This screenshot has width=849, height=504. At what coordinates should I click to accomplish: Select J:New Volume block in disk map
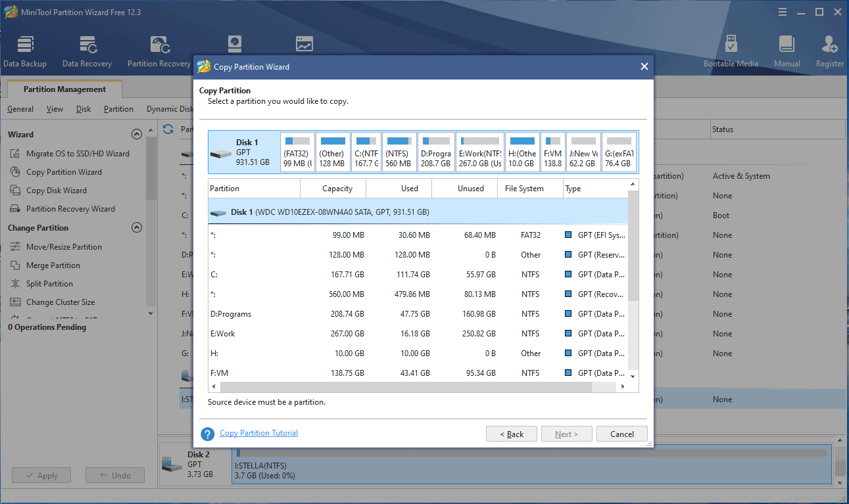[x=583, y=152]
